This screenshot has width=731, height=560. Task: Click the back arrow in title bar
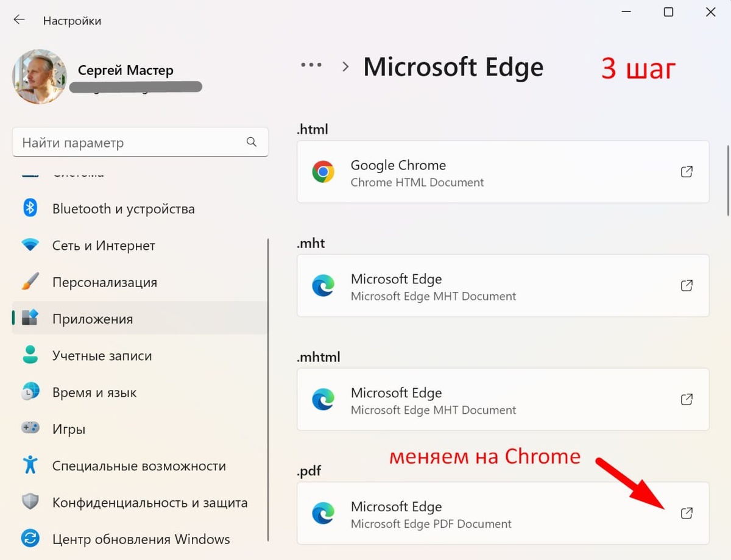coord(19,19)
